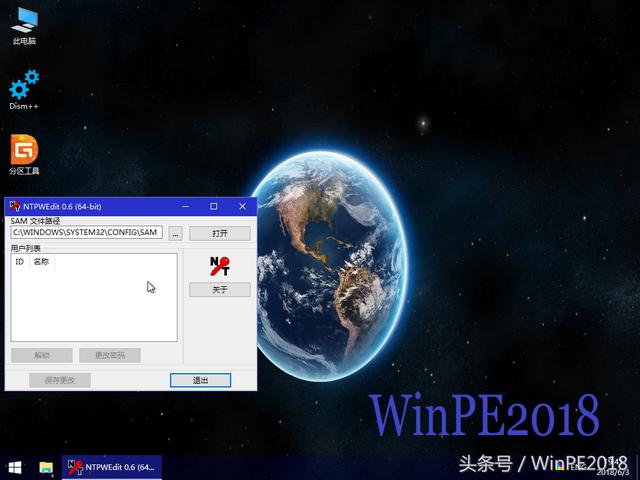640x480 pixels.
Task: Select the Dism++ desktop shortcut
Action: (24, 89)
